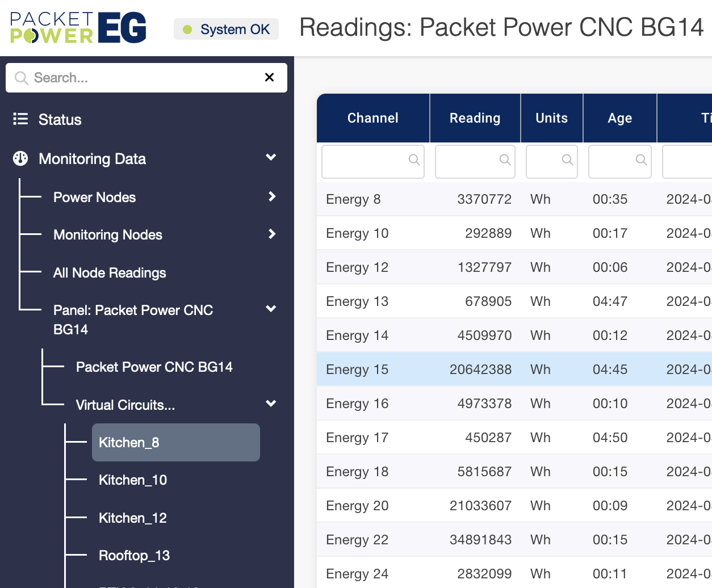Sort table by Channel column header

372,118
